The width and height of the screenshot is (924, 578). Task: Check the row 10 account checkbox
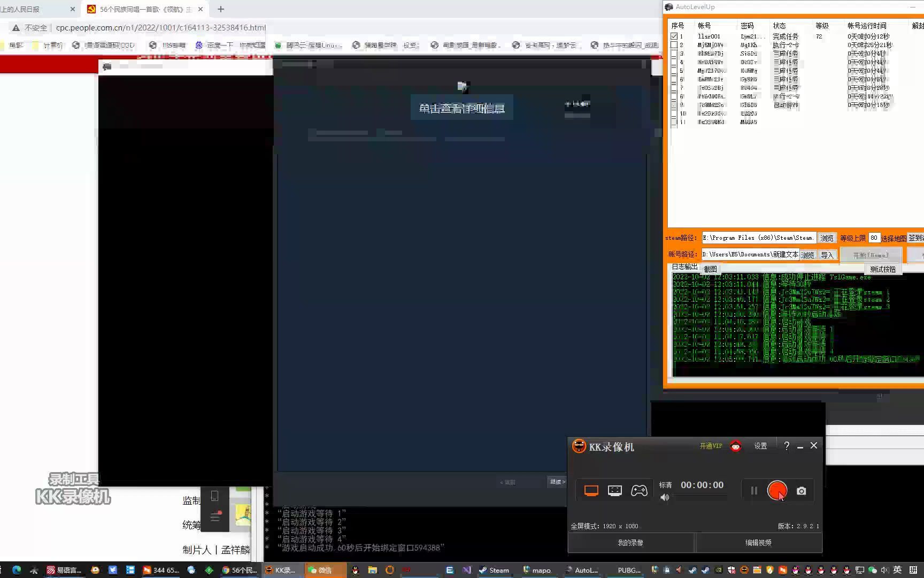coord(674,113)
